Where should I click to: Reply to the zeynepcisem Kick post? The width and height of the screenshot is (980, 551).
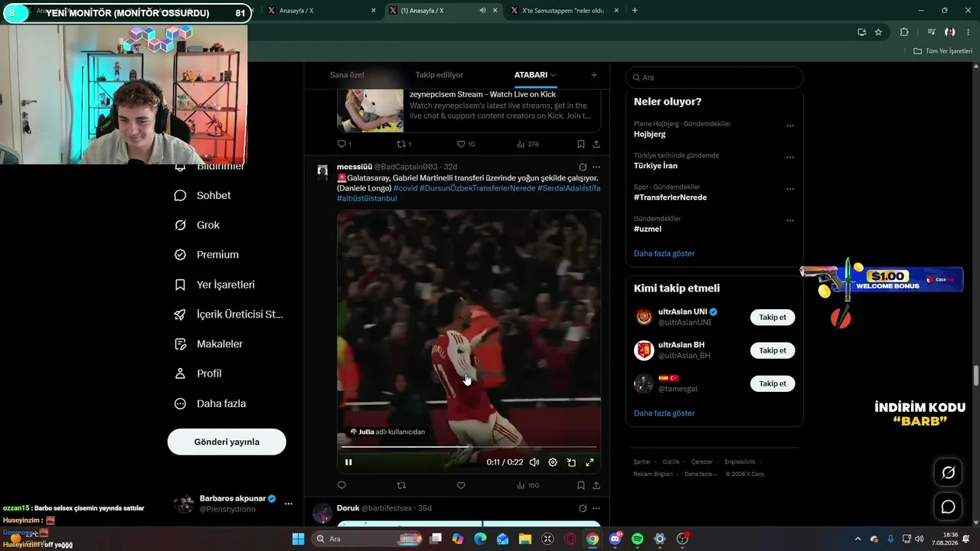tap(344, 144)
